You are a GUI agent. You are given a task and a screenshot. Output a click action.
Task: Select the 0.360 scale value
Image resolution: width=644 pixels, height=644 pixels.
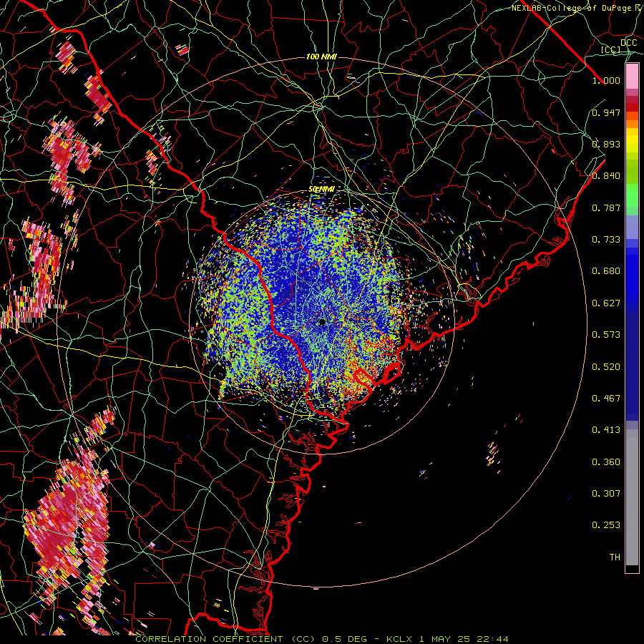point(606,462)
